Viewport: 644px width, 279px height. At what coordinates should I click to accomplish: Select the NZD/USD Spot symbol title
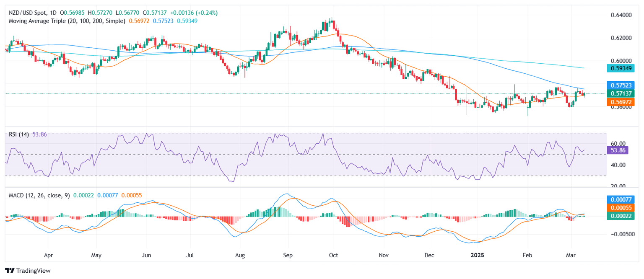pyautogui.click(x=28, y=13)
